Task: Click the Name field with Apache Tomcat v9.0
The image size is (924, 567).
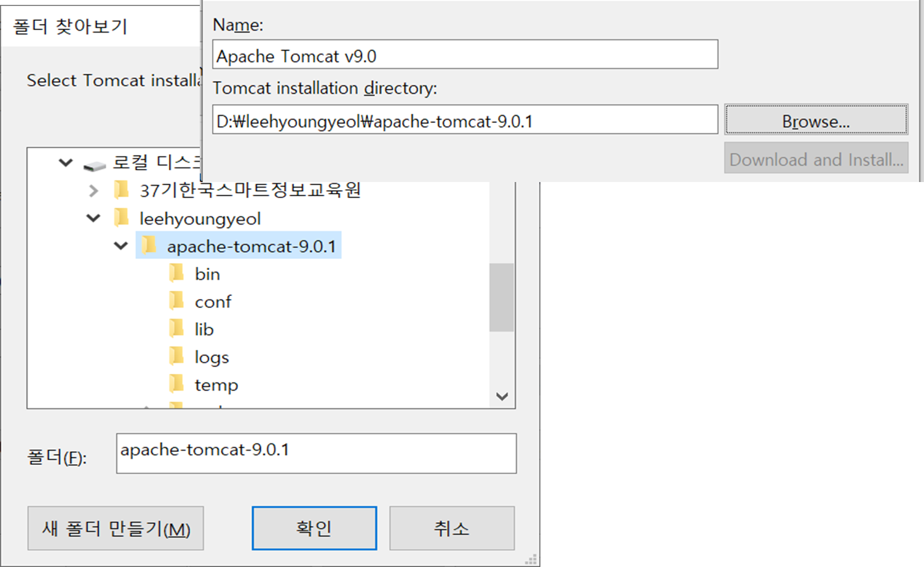Action: pyautogui.click(x=465, y=55)
